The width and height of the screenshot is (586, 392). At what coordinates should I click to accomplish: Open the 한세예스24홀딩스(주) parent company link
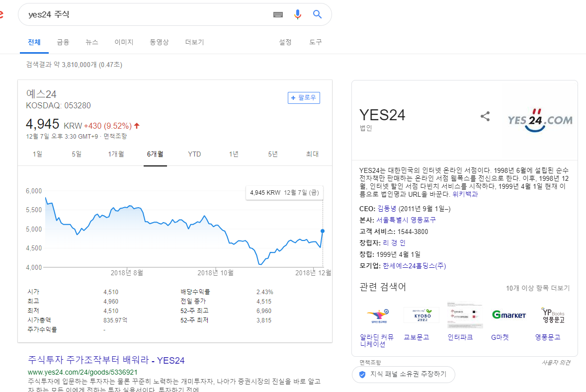(x=415, y=266)
